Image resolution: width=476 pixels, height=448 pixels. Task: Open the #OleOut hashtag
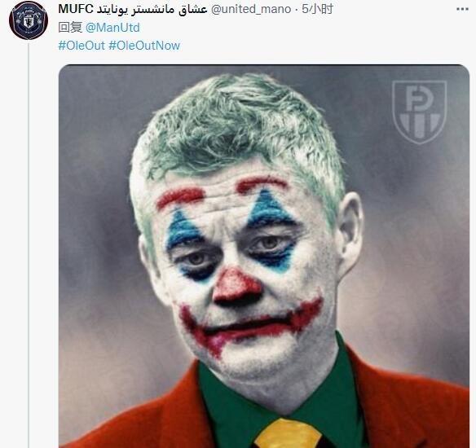(82, 46)
